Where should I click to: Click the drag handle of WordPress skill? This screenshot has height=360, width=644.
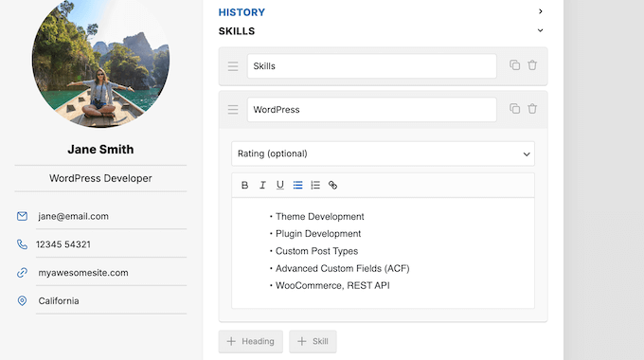tap(233, 109)
